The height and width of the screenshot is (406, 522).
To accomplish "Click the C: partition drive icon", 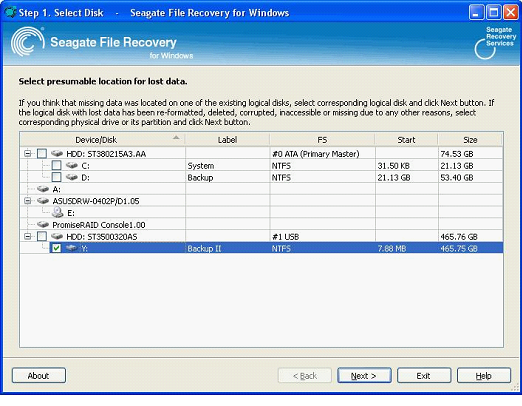I will pos(72,165).
